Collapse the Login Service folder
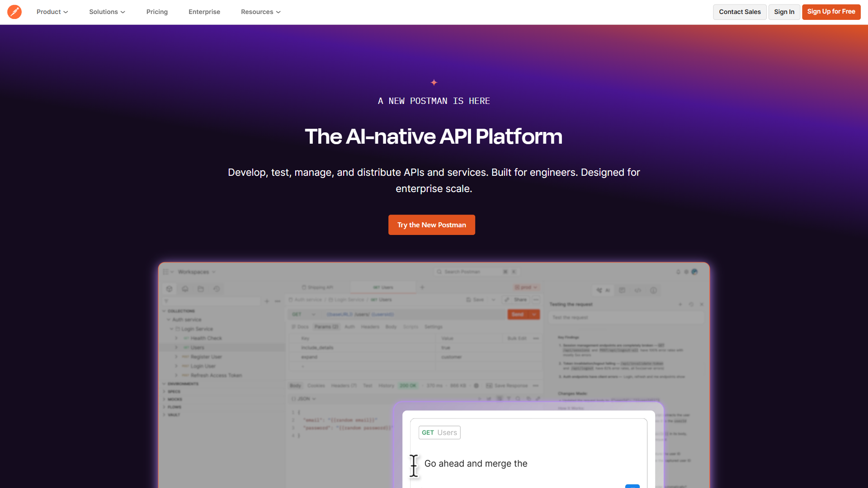 pyautogui.click(x=171, y=329)
